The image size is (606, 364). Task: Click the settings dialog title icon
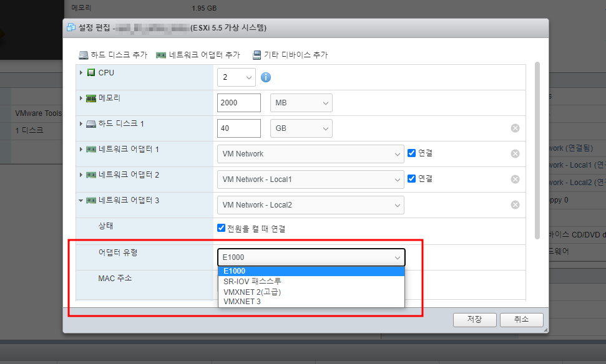point(71,27)
